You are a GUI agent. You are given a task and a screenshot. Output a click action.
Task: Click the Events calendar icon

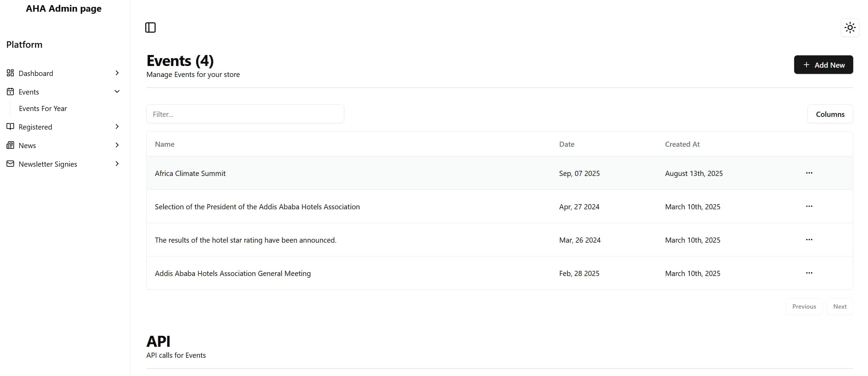point(10,91)
